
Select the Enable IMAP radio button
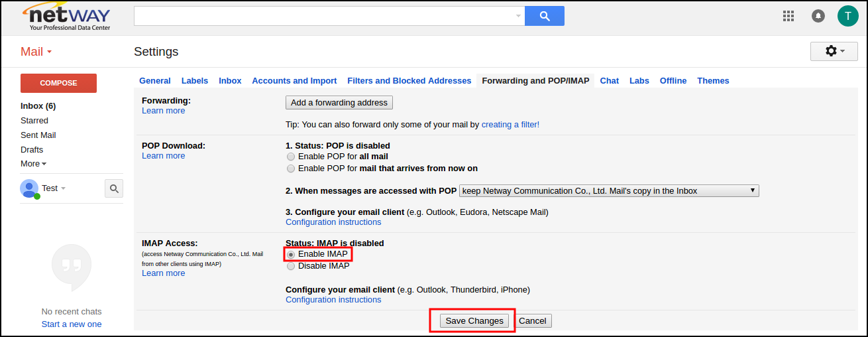(291, 254)
